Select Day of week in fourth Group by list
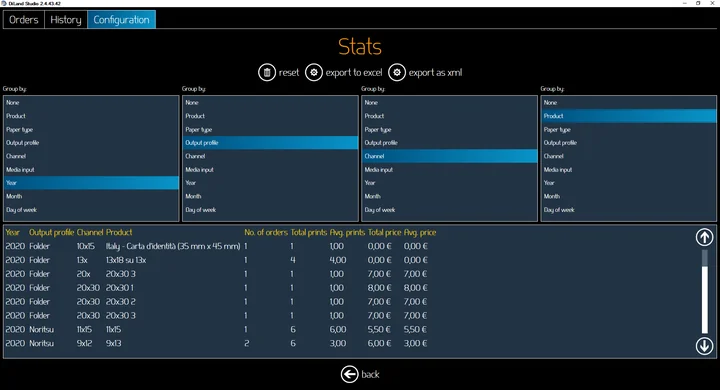Screen dimensions: 720x390 point(629,209)
